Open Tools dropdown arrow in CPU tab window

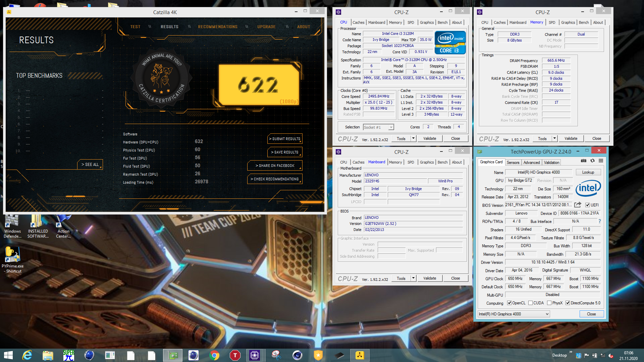point(413,138)
